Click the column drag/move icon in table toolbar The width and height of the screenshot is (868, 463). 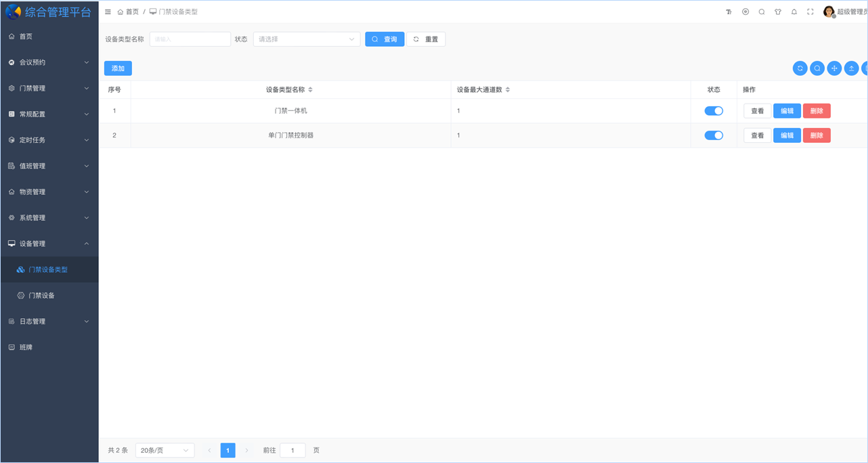(834, 68)
